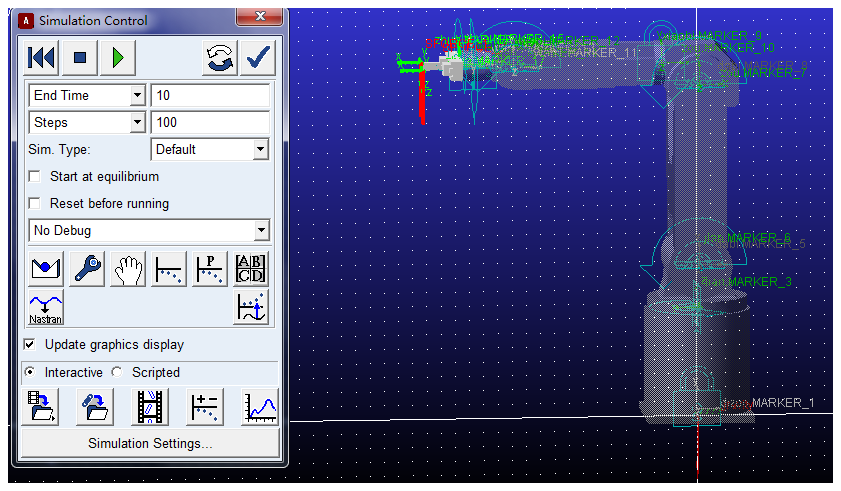
Task: Check Reset before running option
Action: [36, 204]
